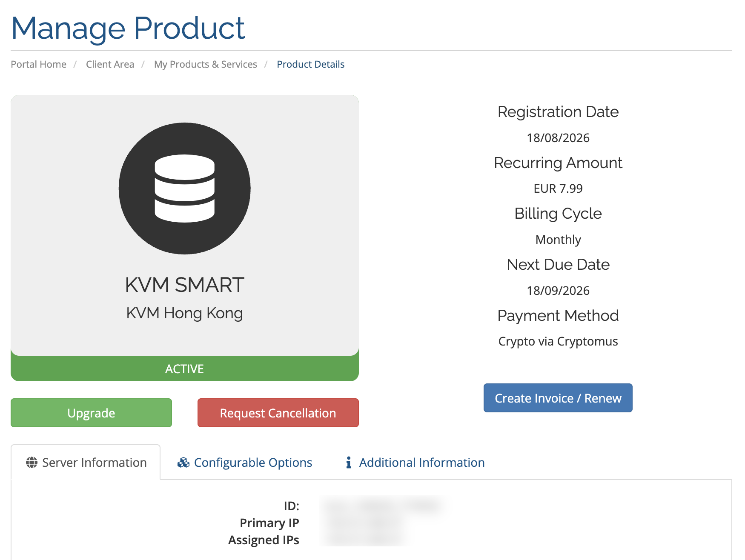
Task: Click the Request Cancellation button
Action: [278, 413]
